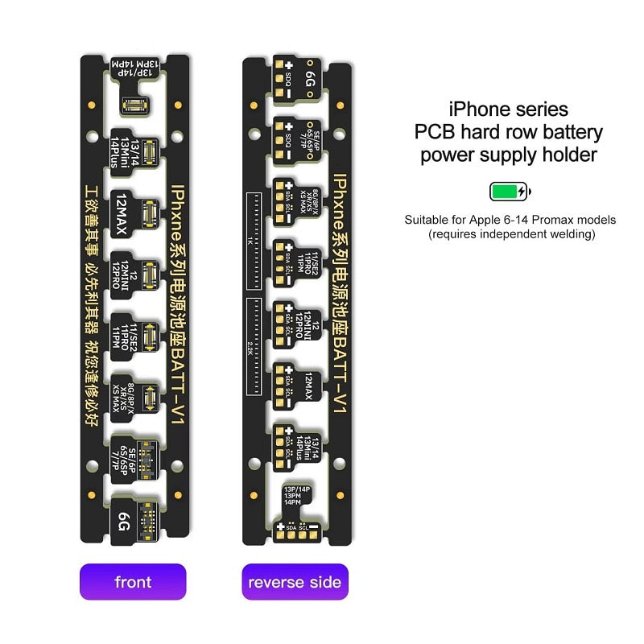Click the SE/6P 6S/6SP reverse pad module
Image resolution: width=644 pixels, height=644 pixels.
click(297, 140)
